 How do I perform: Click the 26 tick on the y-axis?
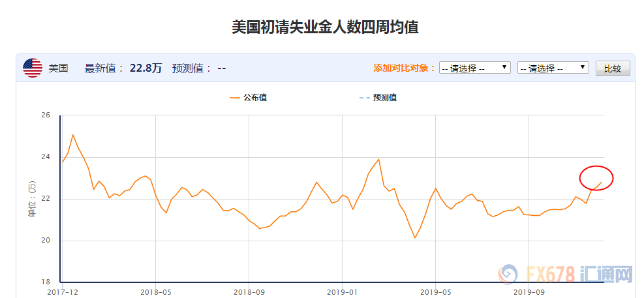46,115
